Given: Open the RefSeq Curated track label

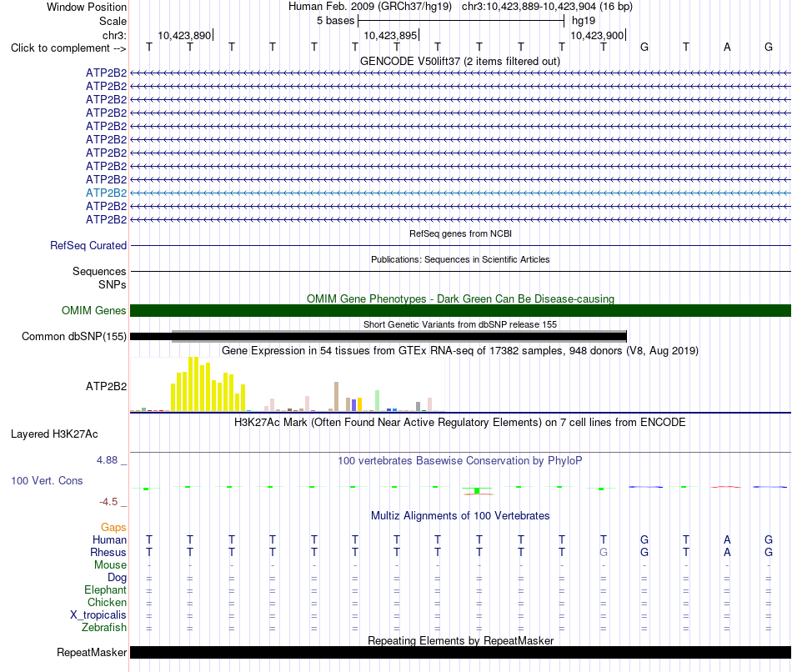Looking at the screenshot, I should tap(88, 246).
